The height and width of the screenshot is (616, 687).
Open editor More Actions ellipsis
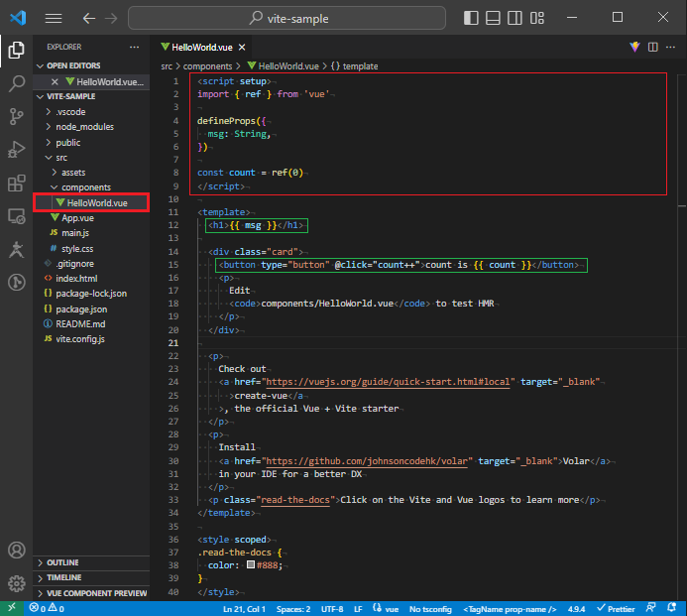point(671,47)
